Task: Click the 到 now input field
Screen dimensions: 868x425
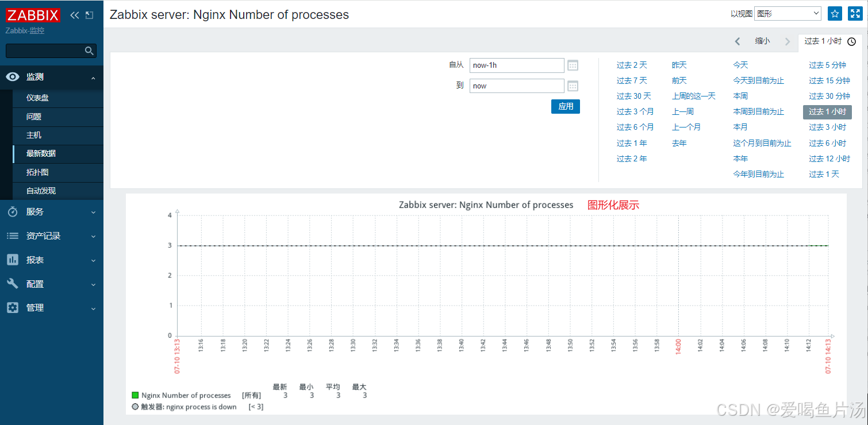Action: (517, 86)
